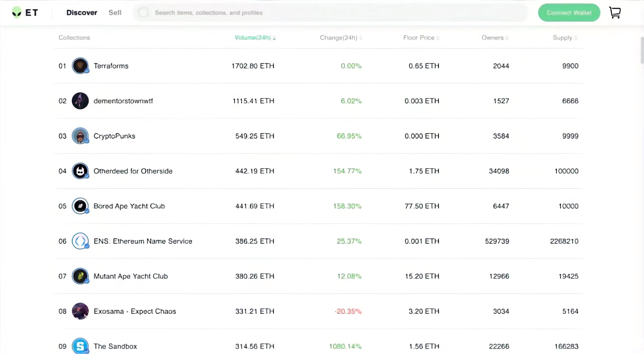Click rank number 05
Viewport: 644px width, 354px height.
tap(62, 206)
